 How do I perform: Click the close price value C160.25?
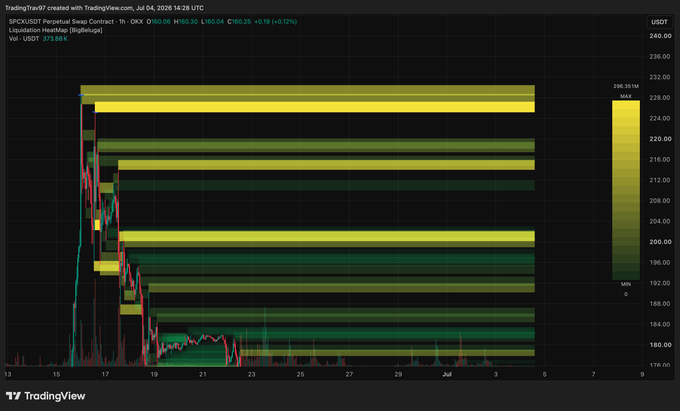pos(239,21)
